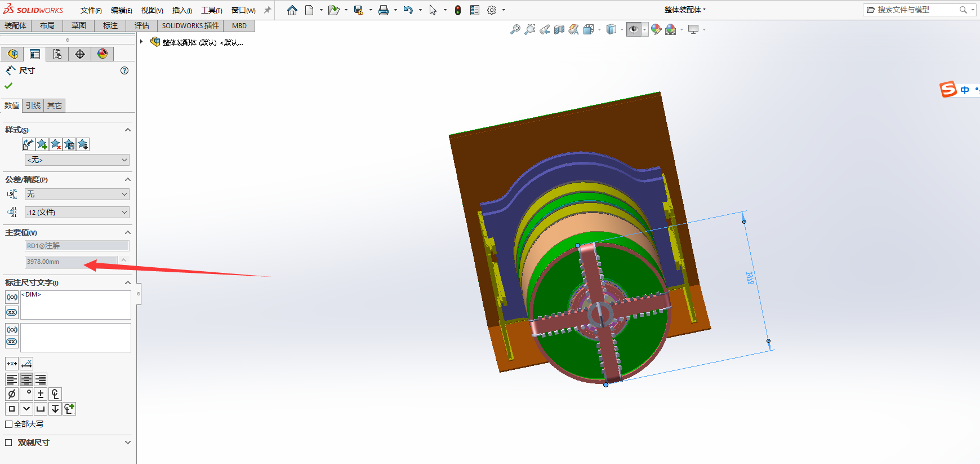
Task: Create a new document
Action: pyautogui.click(x=309, y=10)
